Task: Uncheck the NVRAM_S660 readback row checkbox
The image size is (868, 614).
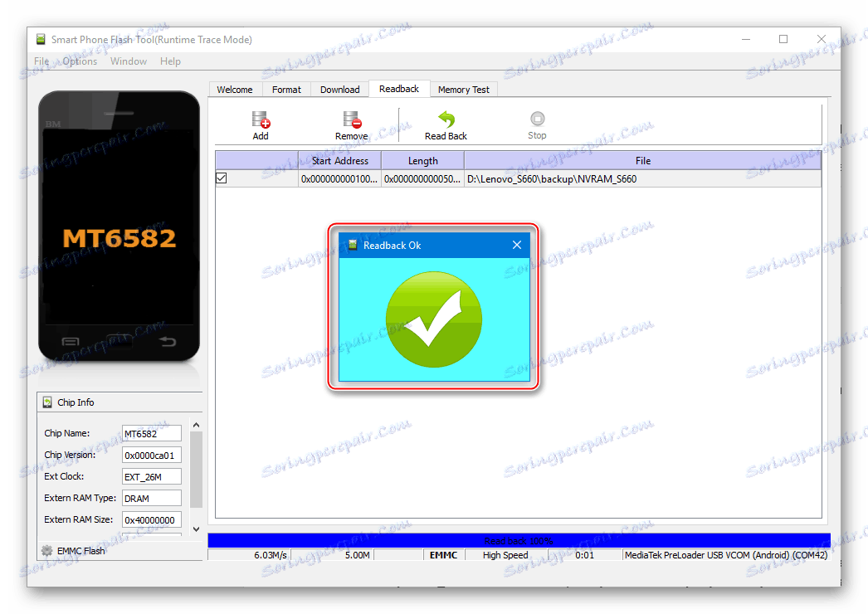Action: pyautogui.click(x=220, y=178)
